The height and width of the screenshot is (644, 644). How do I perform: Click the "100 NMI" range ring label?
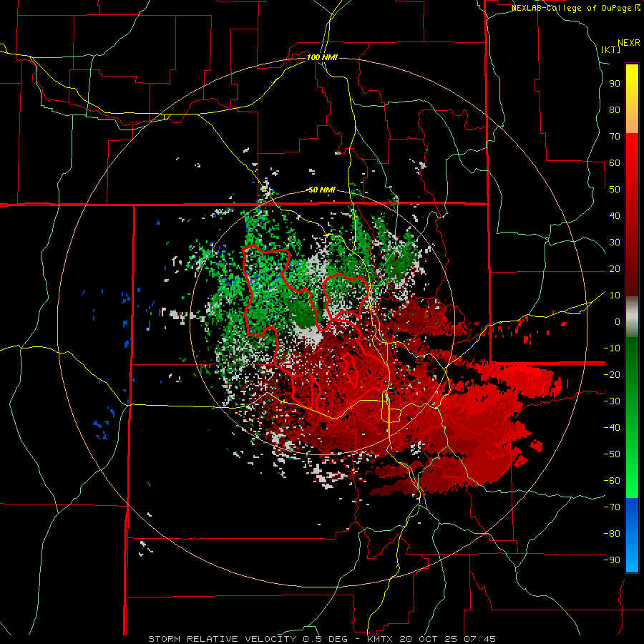pyautogui.click(x=322, y=57)
